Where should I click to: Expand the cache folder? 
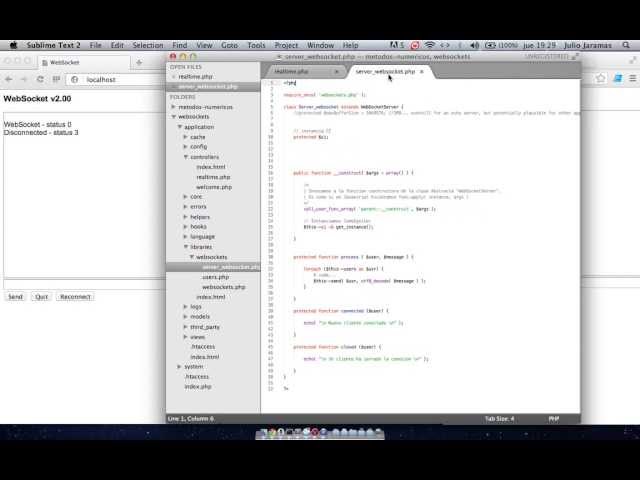pyautogui.click(x=185, y=137)
